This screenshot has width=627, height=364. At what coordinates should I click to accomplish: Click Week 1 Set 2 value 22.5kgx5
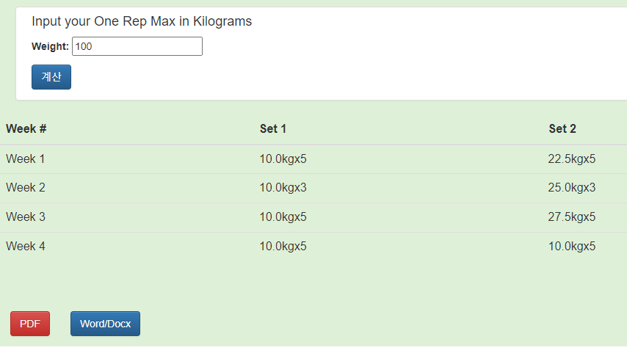point(572,159)
